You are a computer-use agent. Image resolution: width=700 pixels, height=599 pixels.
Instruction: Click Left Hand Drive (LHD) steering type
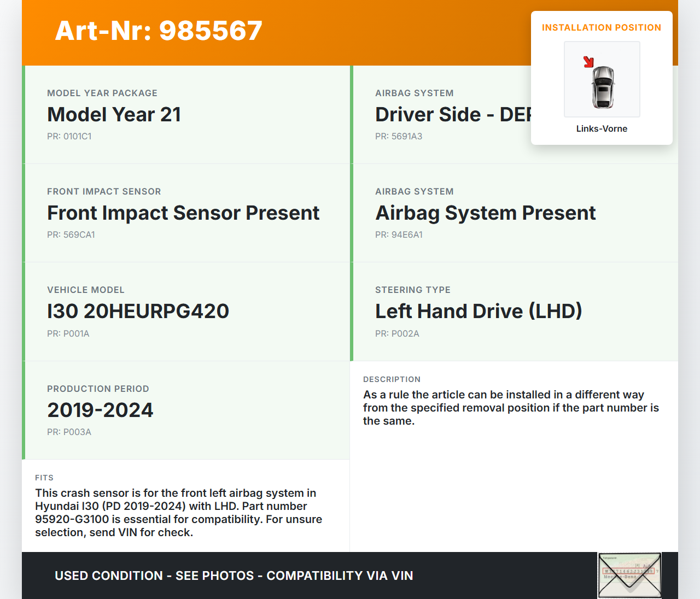click(478, 312)
